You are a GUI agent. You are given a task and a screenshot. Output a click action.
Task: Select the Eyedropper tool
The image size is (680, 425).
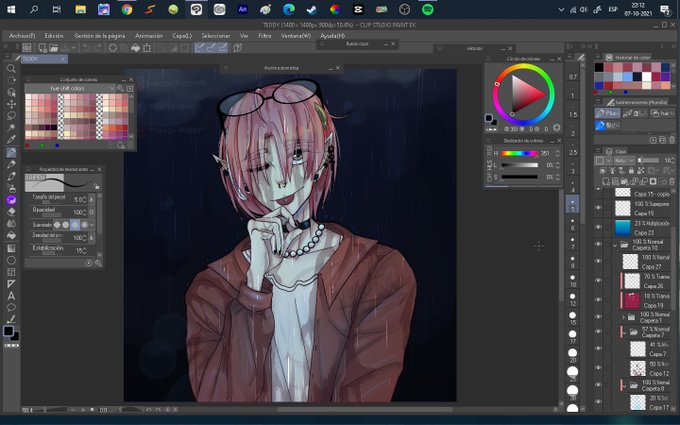click(11, 140)
